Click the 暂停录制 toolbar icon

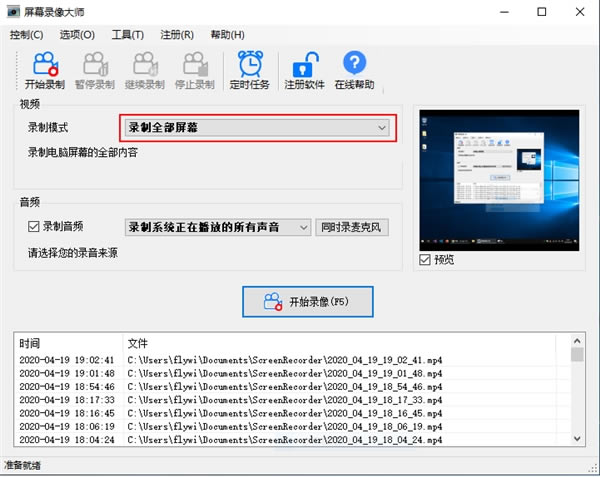pos(95,71)
